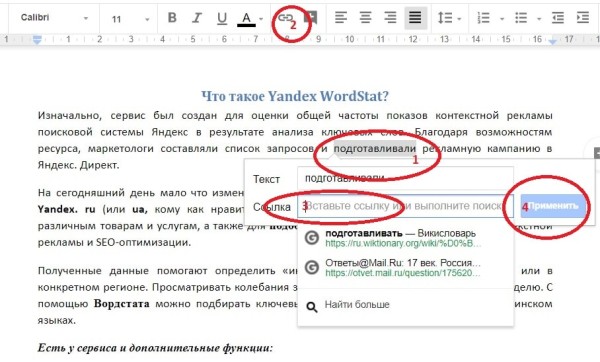Decrease the paragraph indent
The width and height of the screenshot is (600, 362).
558,18
